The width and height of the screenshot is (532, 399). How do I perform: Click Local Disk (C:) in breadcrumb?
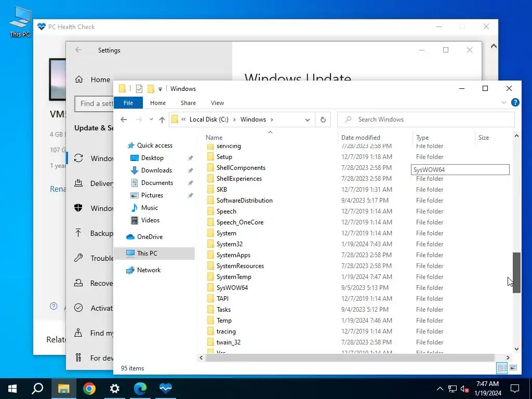point(209,119)
